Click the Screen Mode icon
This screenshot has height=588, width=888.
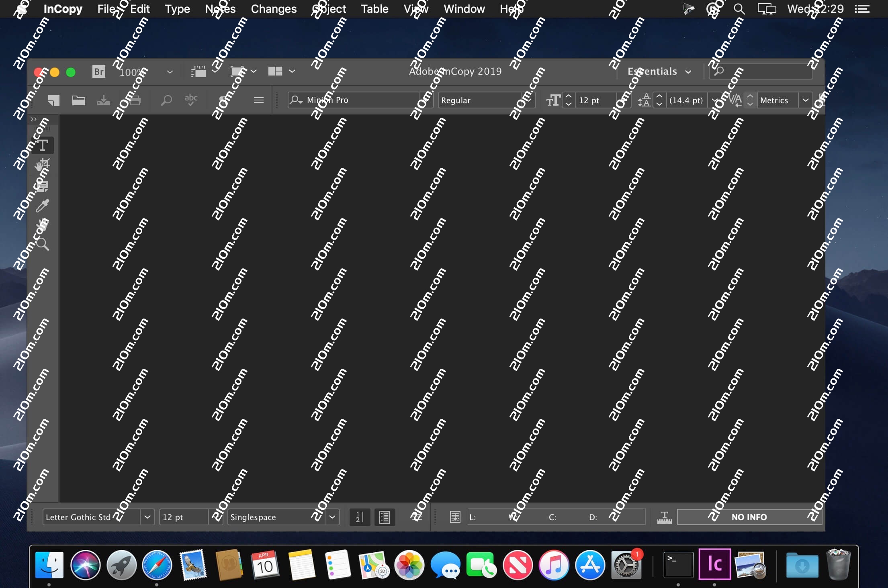pos(238,71)
